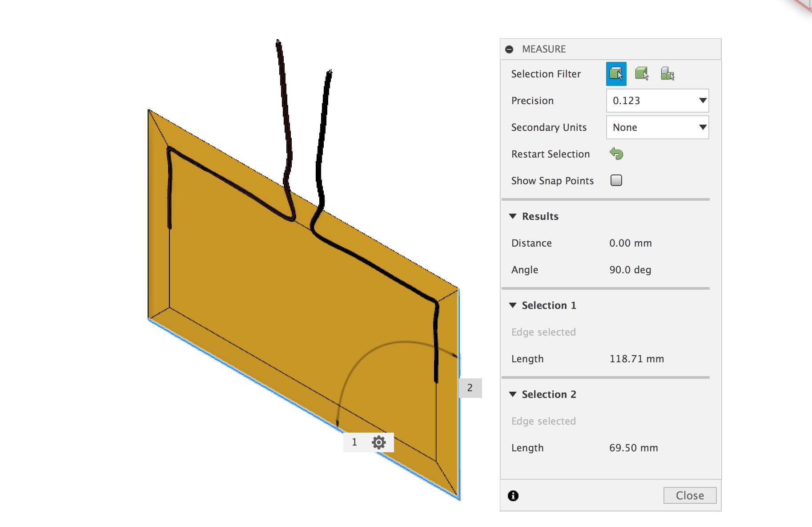The image size is (812, 527).
Task: Click the Show Snap Points label
Action: (552, 181)
